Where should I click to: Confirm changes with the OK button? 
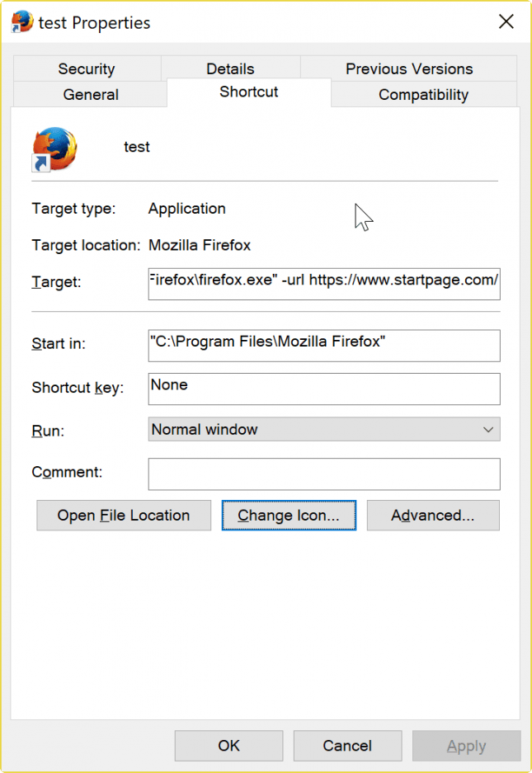coord(228,745)
